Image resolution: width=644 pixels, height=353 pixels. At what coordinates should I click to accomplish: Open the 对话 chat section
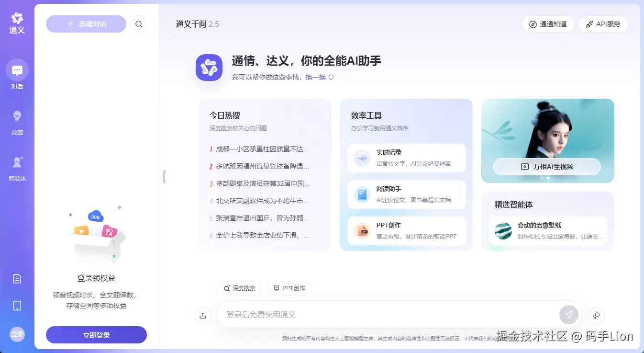point(17,75)
